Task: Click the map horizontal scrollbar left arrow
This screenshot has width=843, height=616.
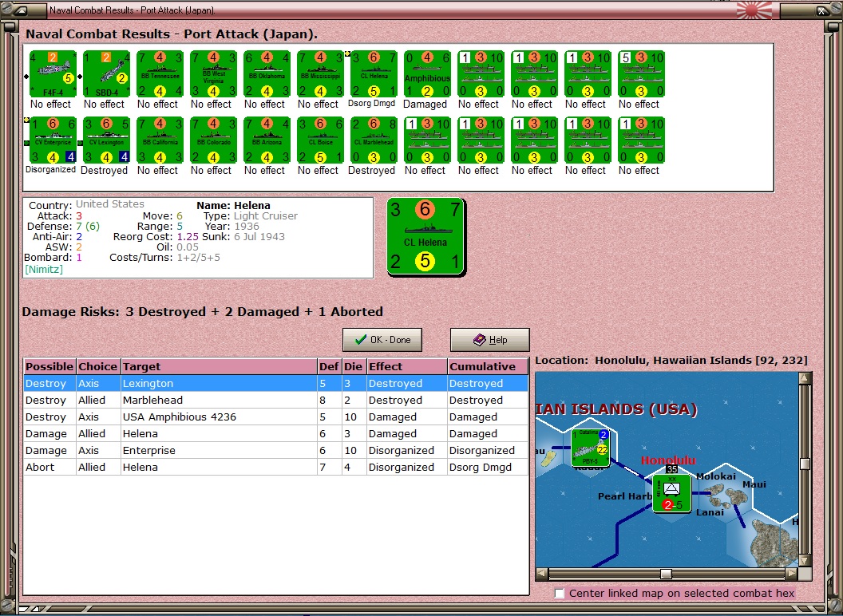Action: (542, 574)
